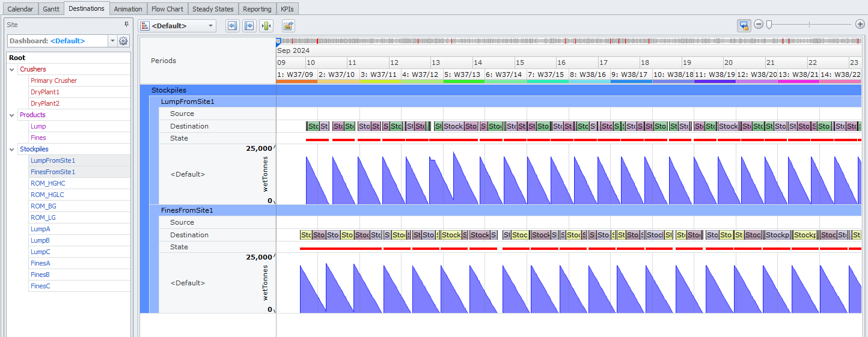
Task: Toggle the locked tooltip button
Action: tap(744, 25)
